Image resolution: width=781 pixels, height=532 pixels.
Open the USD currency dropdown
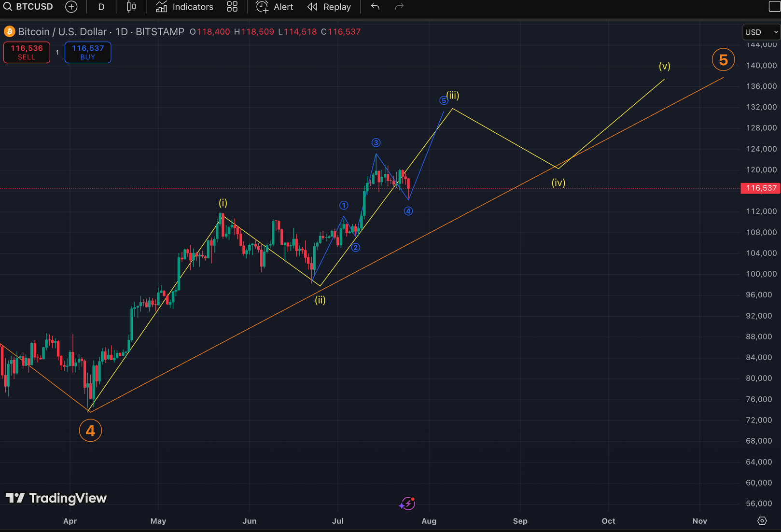coord(761,32)
